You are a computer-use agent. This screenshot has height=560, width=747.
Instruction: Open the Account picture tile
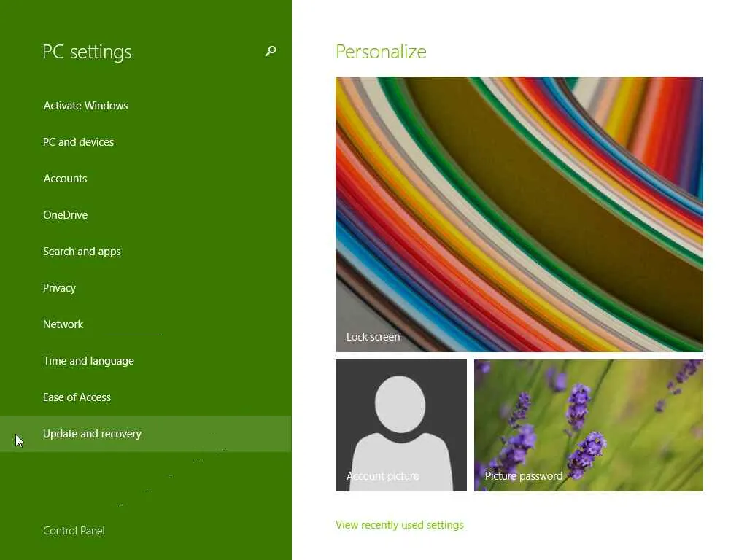pyautogui.click(x=401, y=425)
